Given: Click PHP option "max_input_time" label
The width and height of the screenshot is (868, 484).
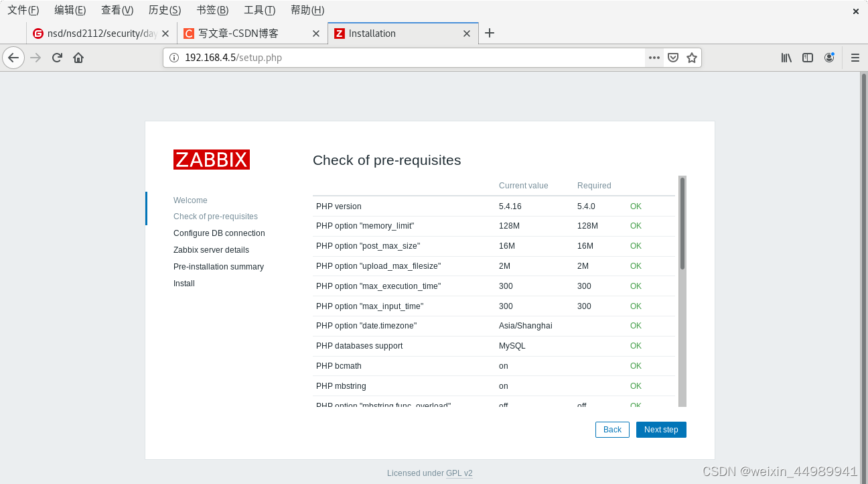Looking at the screenshot, I should (370, 306).
